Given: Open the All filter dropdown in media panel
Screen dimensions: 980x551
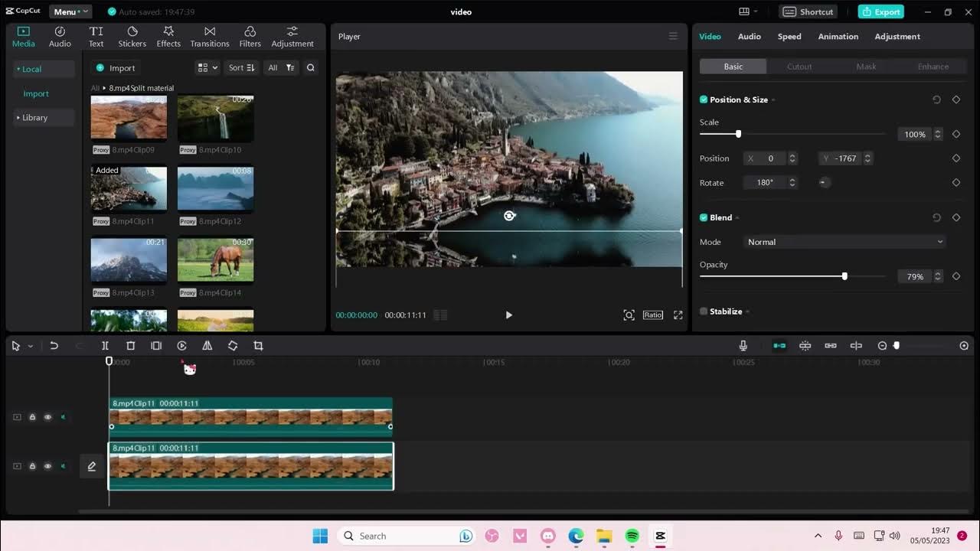Looking at the screenshot, I should [279, 67].
